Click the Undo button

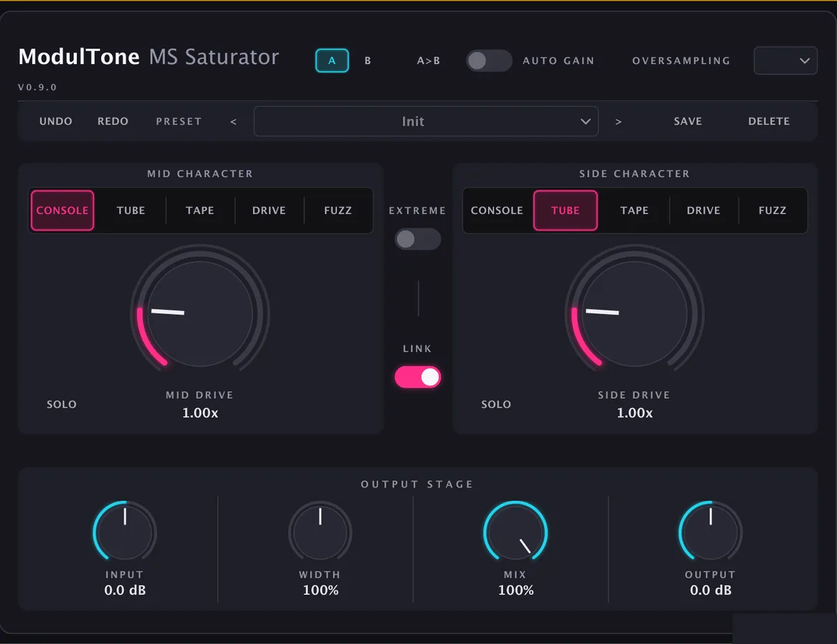coord(56,121)
